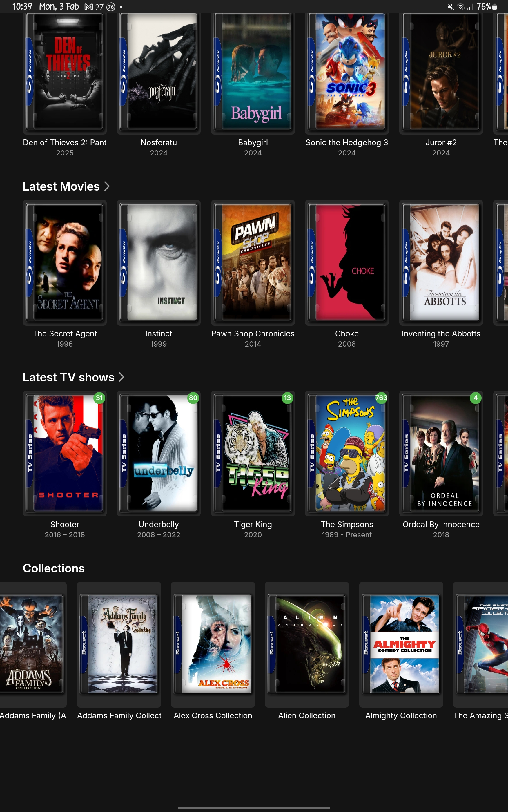Select the title text 'Shooter'
This screenshot has width=508, height=812.
pyautogui.click(x=65, y=524)
